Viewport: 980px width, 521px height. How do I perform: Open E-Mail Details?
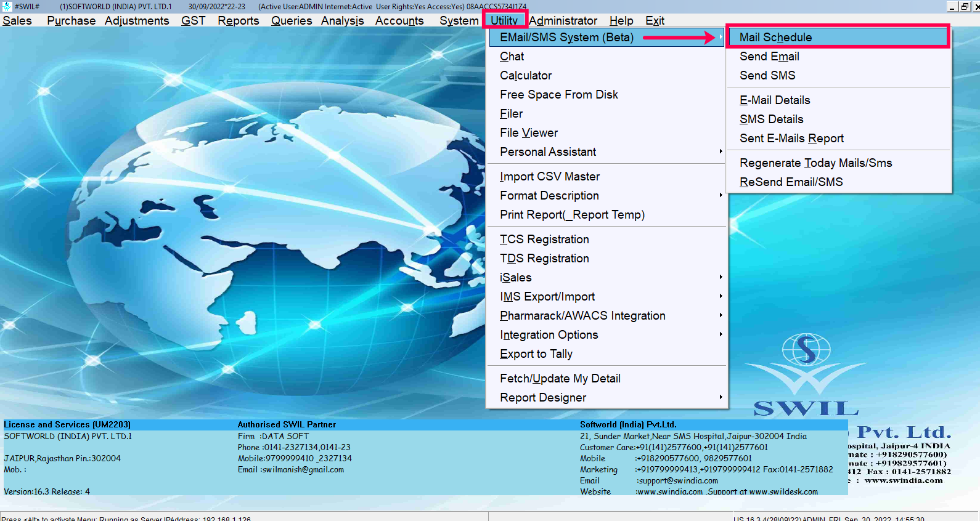tap(839, 100)
